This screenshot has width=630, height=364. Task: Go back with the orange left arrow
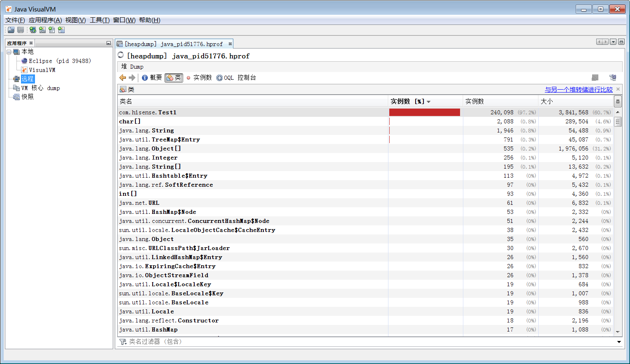pyautogui.click(x=123, y=78)
